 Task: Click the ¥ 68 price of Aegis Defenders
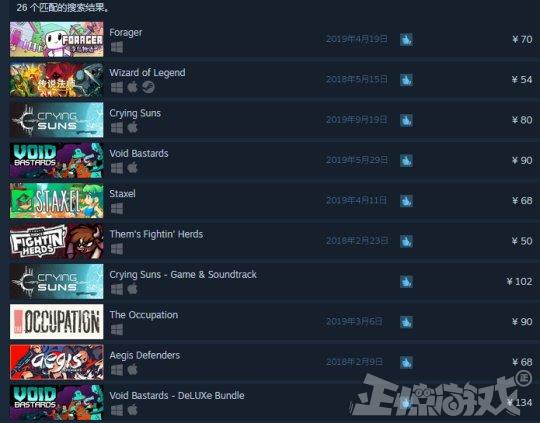(x=522, y=362)
